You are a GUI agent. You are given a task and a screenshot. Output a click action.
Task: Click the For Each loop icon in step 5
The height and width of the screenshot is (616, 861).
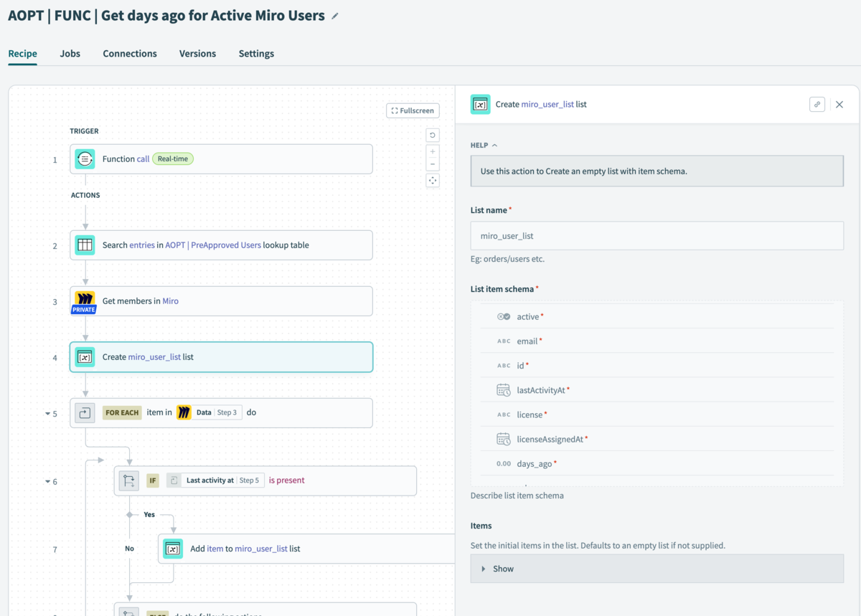[x=85, y=413]
